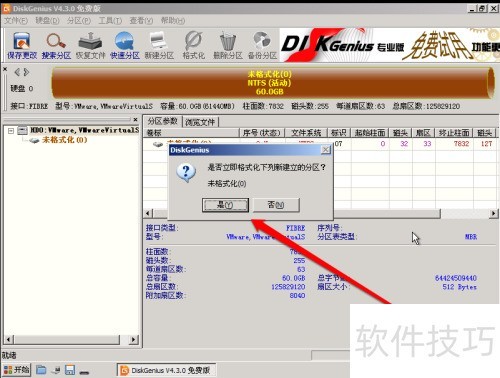
Task: Choose the 格式化 format toolbar icon
Action: (194, 45)
